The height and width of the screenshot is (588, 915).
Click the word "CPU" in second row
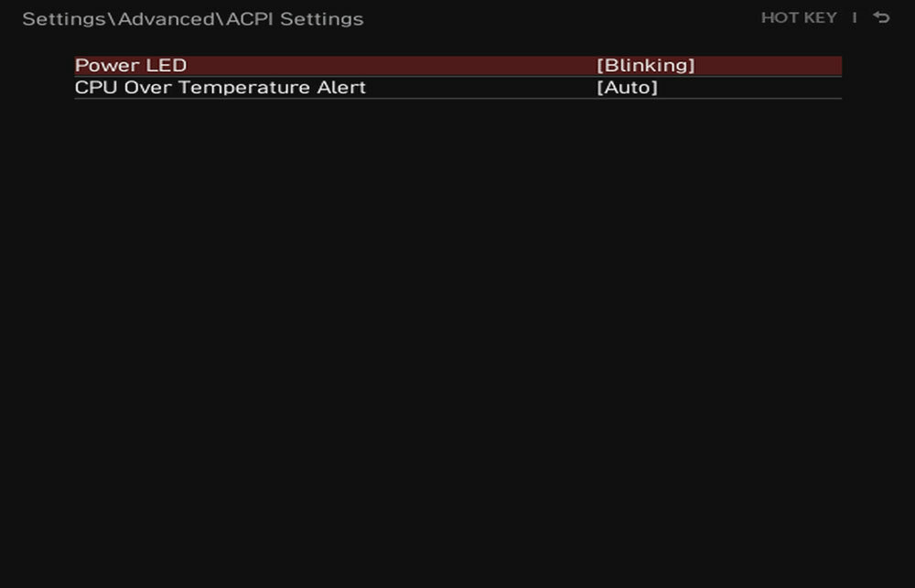[96, 88]
